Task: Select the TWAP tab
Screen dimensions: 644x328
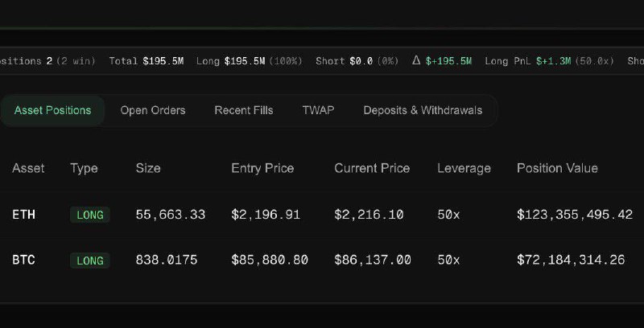Action: [x=318, y=110]
